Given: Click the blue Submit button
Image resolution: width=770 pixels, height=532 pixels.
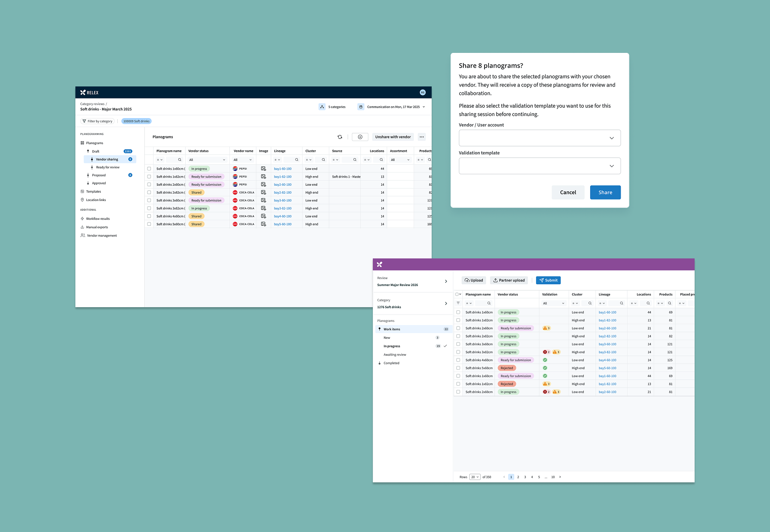Looking at the screenshot, I should click(x=548, y=280).
